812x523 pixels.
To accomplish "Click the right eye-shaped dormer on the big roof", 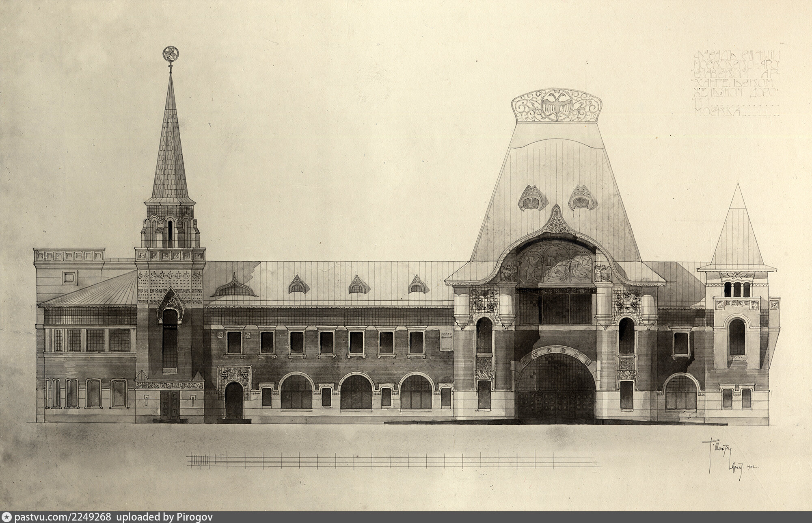I will tap(581, 199).
